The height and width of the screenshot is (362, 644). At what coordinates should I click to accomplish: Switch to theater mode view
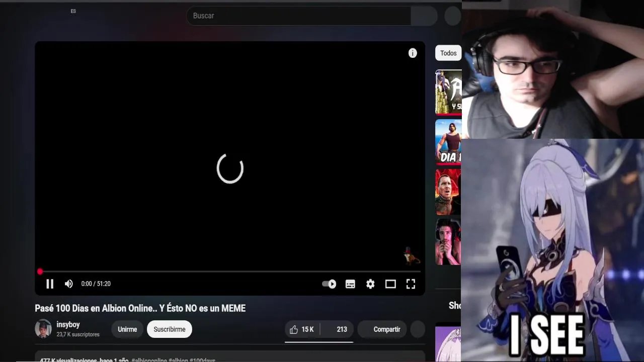[390, 284]
